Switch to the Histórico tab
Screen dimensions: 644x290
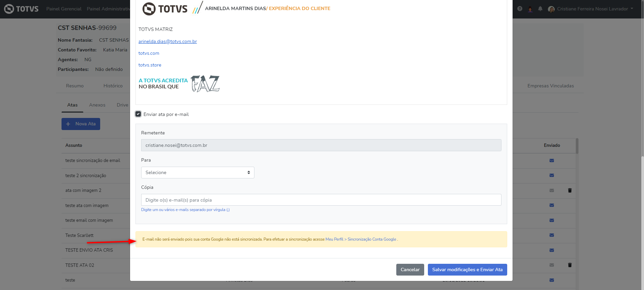point(113,86)
